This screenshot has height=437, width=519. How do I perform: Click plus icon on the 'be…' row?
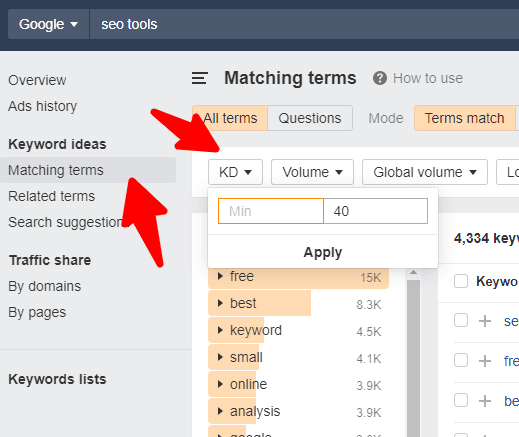coord(485,401)
